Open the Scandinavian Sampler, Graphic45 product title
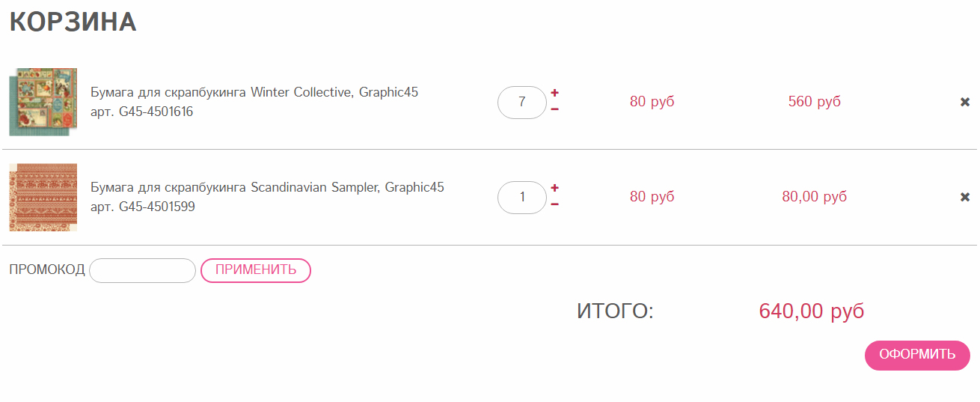 [x=267, y=187]
